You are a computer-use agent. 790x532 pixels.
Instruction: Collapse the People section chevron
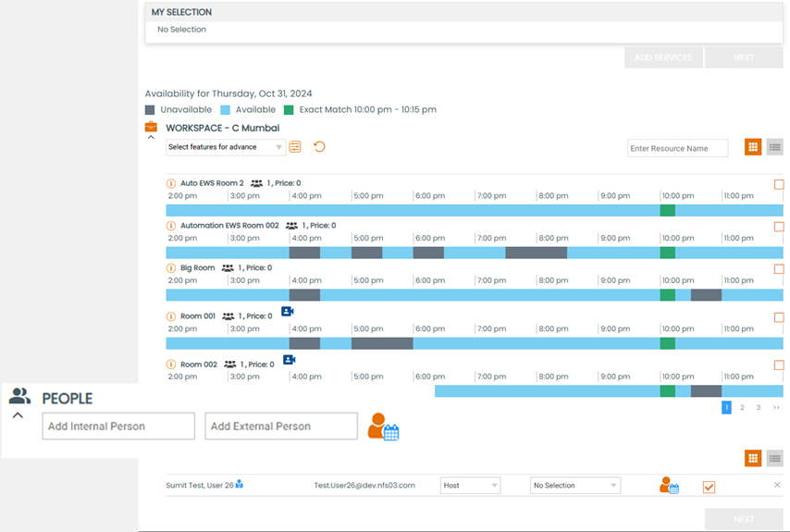[18, 415]
